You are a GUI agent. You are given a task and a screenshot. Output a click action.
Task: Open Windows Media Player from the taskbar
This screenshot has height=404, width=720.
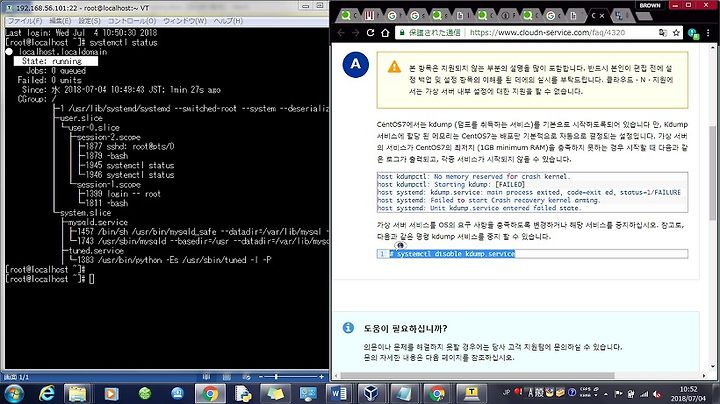pos(111,393)
